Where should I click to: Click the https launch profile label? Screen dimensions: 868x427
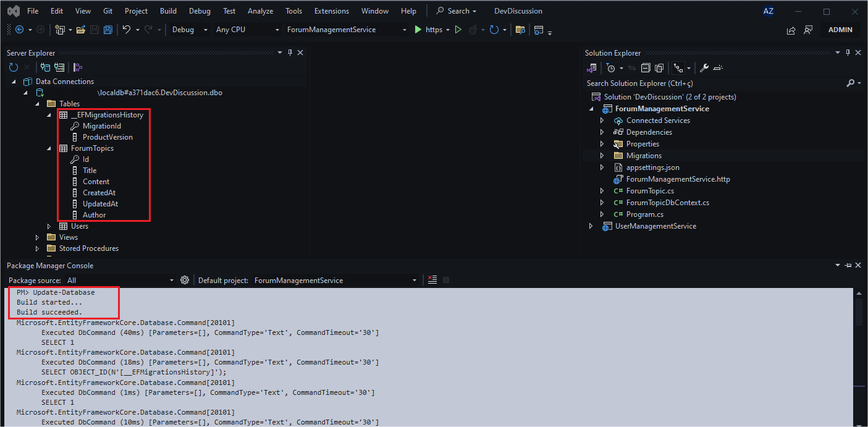pyautogui.click(x=434, y=30)
